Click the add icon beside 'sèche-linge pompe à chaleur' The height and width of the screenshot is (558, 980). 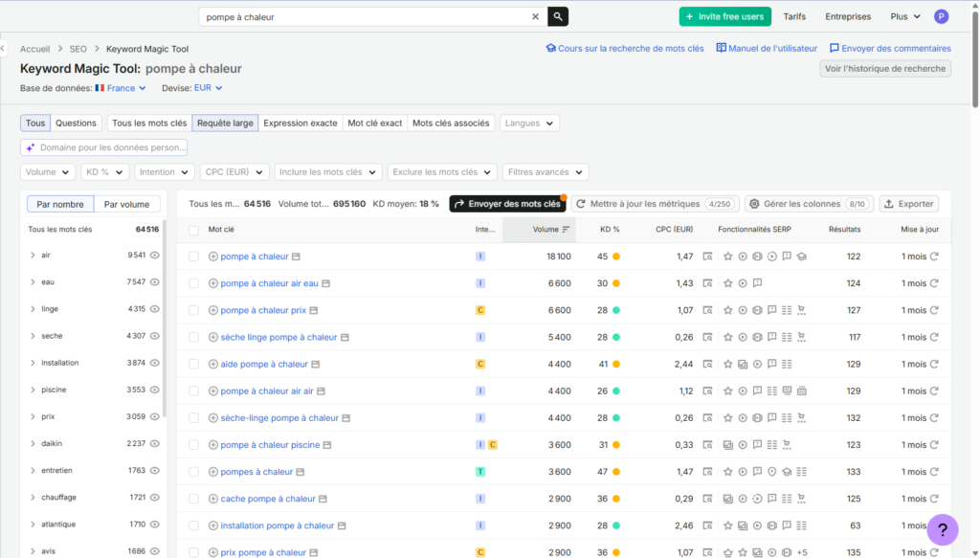click(213, 418)
